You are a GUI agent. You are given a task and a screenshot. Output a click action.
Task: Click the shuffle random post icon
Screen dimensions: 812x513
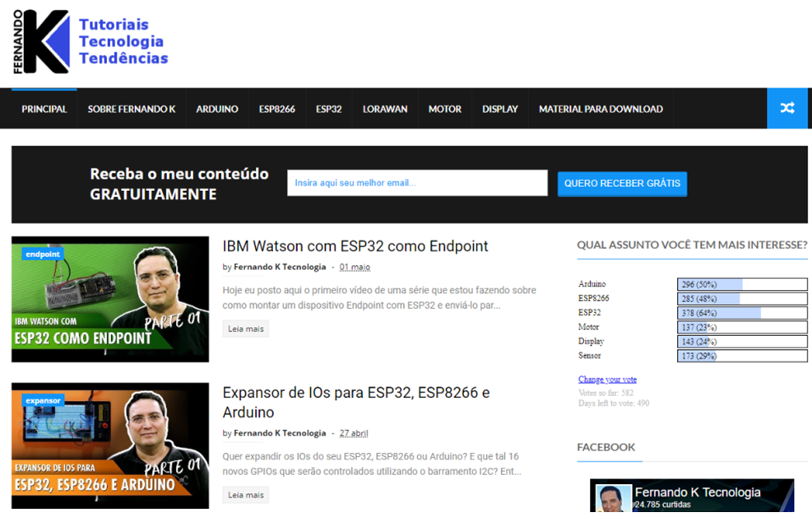[x=787, y=109]
